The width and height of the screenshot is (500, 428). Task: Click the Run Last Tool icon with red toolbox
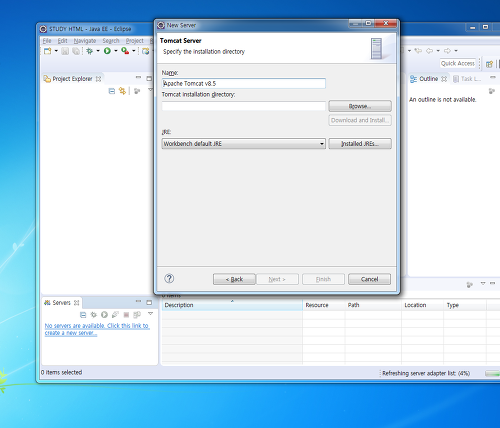click(x=125, y=51)
